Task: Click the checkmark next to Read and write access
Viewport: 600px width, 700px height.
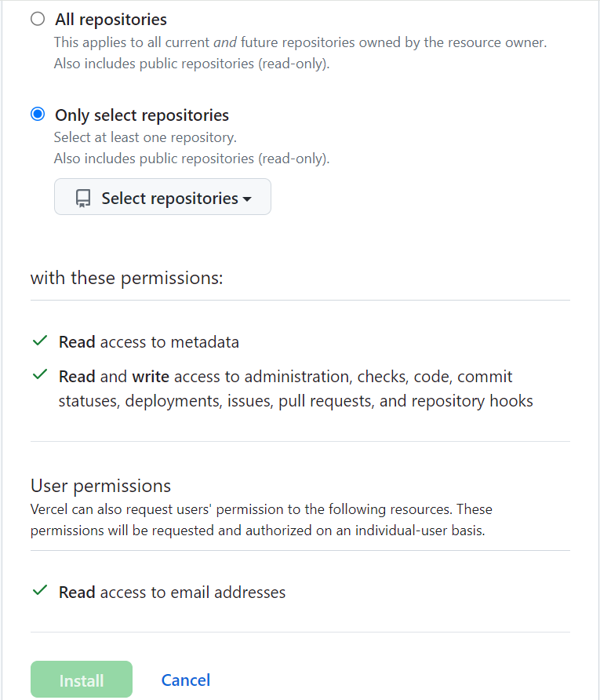Action: pos(40,375)
